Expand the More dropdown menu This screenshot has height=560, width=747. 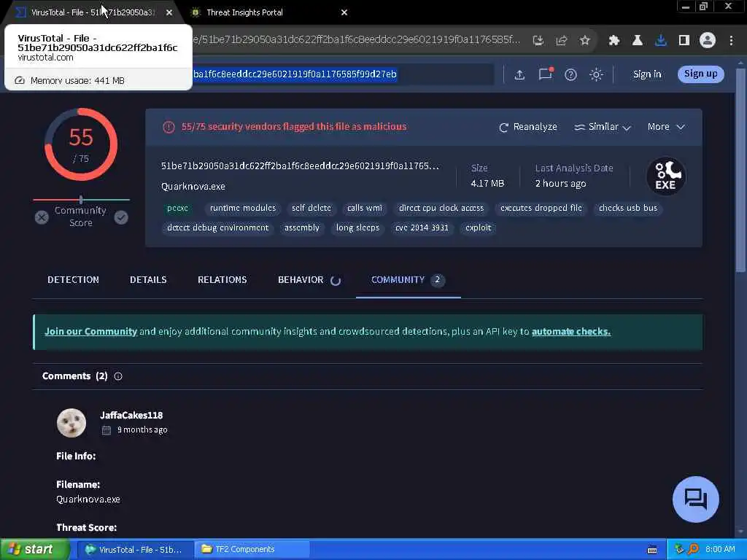click(x=666, y=127)
